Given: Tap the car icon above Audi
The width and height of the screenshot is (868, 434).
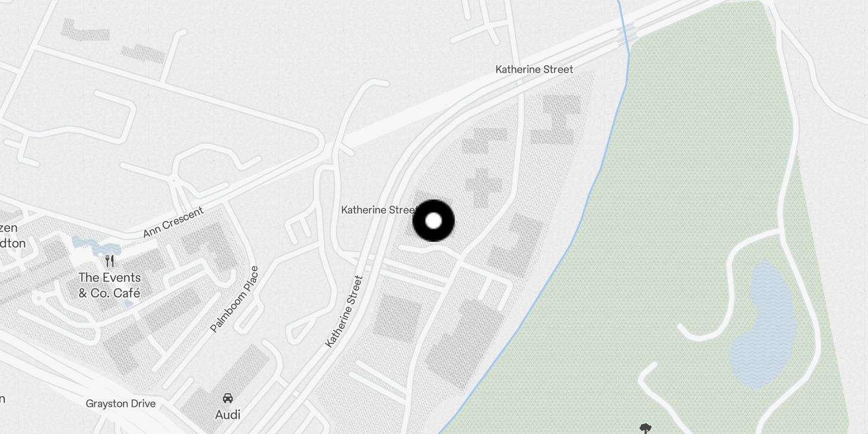Looking at the screenshot, I should click(228, 399).
